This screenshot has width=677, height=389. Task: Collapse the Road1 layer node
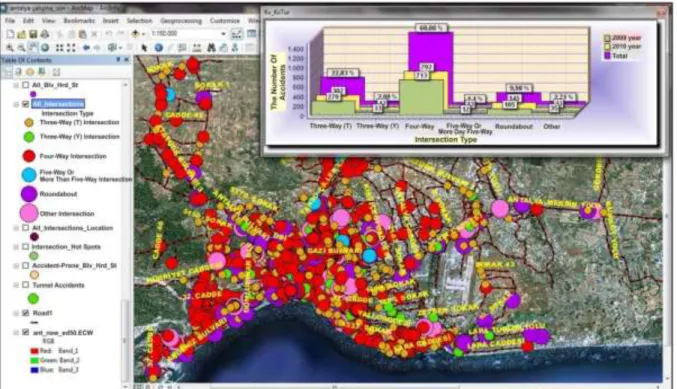(16, 313)
